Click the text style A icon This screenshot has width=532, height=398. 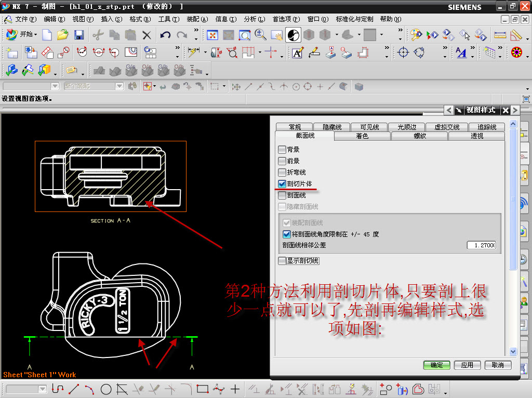461,52
